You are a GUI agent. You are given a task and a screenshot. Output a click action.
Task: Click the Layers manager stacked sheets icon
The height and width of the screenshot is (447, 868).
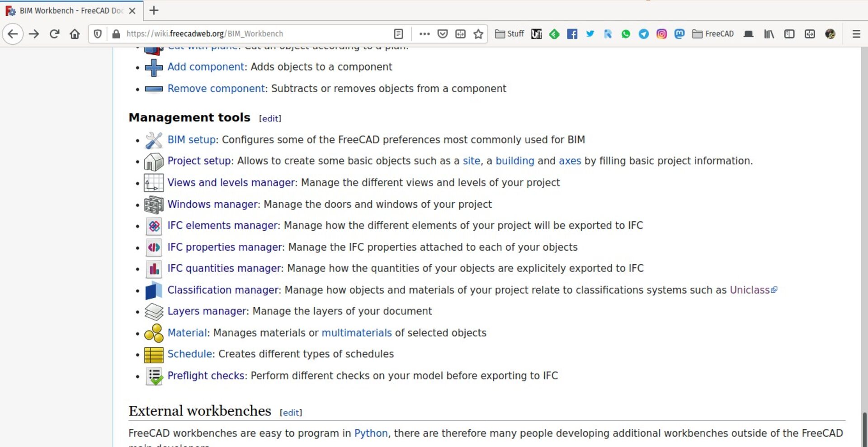(154, 312)
